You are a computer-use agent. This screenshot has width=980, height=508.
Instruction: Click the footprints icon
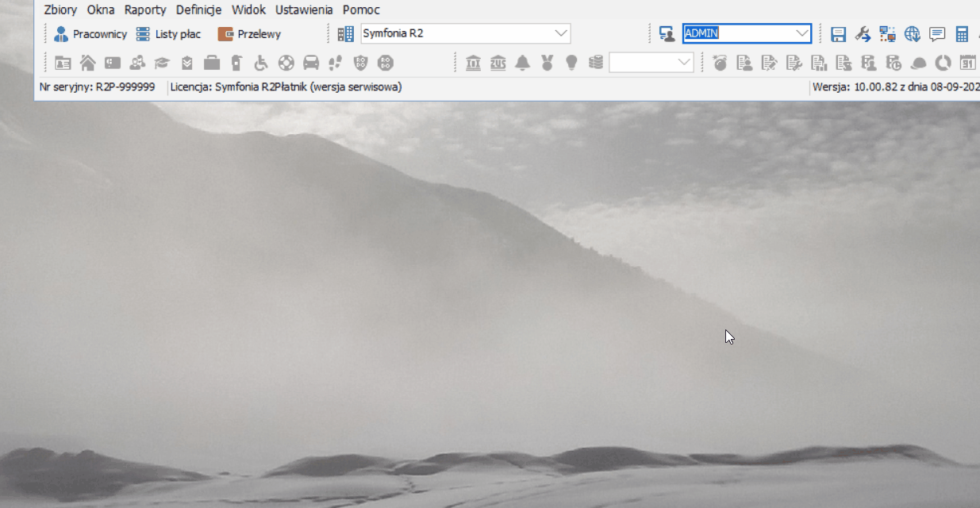coord(336,63)
